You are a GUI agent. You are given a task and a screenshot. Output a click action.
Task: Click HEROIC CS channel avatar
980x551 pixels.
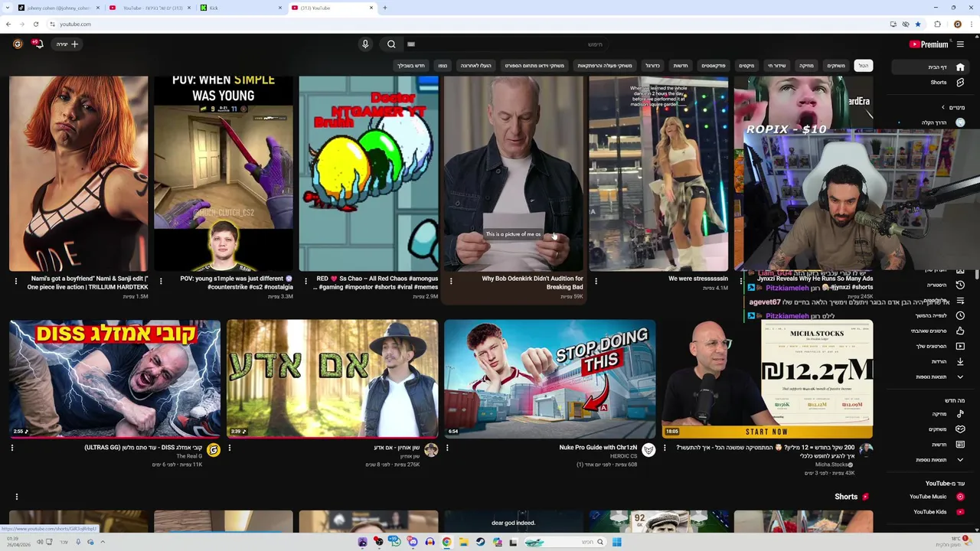pos(648,450)
